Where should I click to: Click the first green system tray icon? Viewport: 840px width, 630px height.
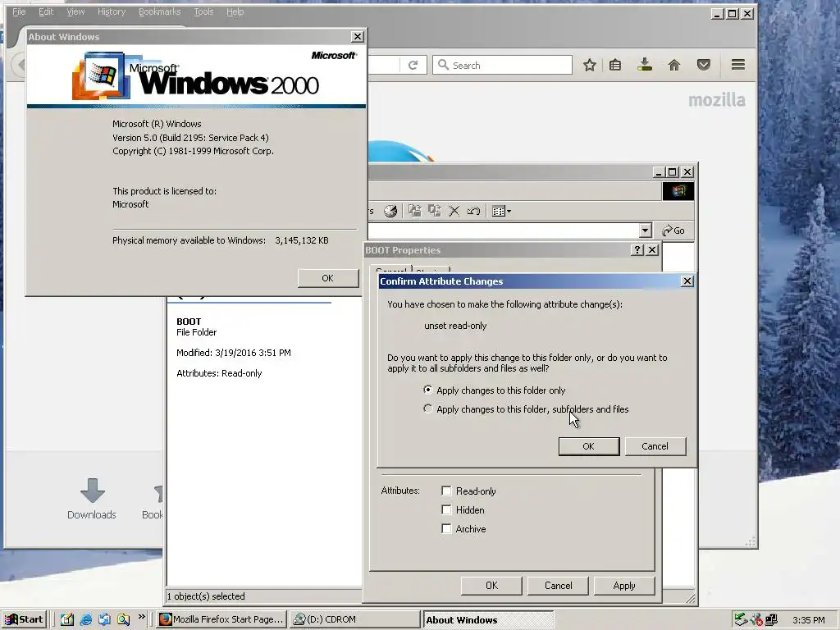point(741,619)
